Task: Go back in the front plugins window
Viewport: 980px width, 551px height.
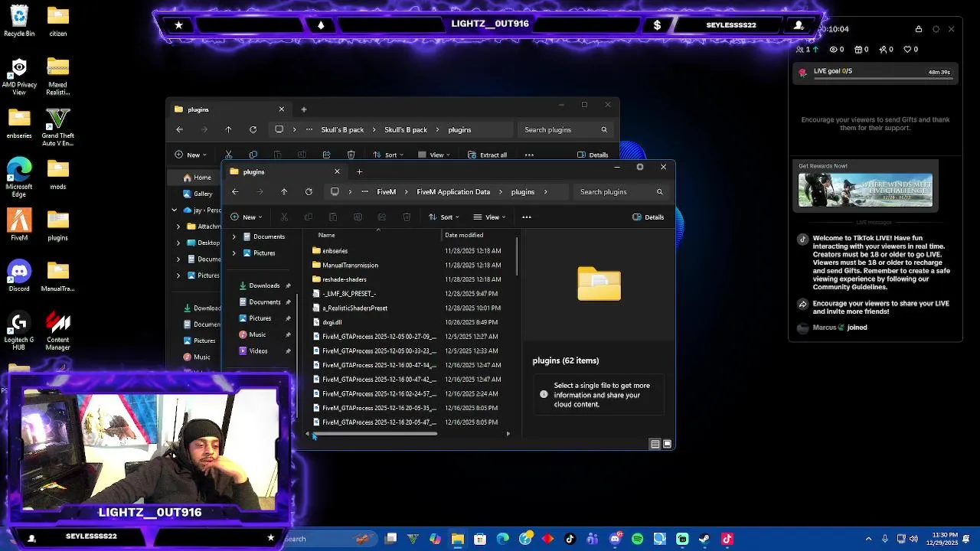Action: [x=235, y=192]
